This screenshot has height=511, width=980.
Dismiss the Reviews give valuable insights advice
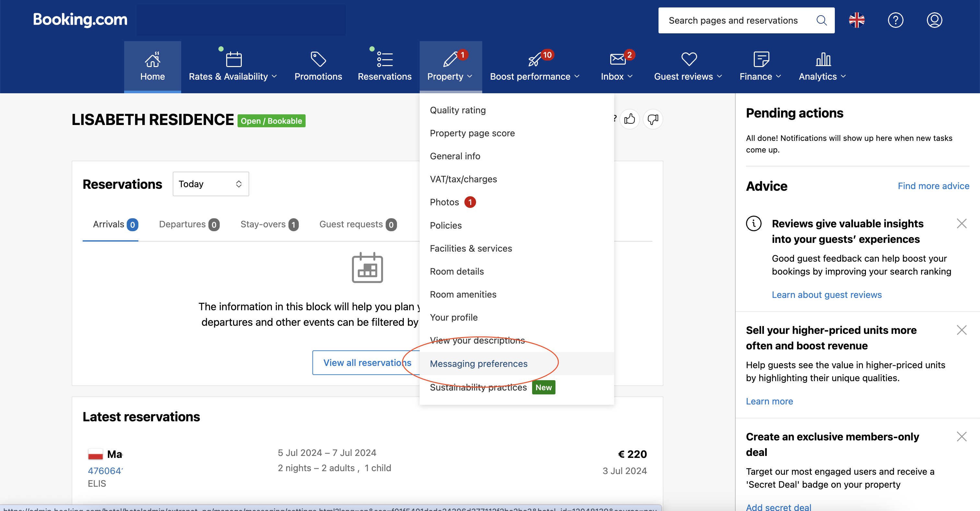tap(961, 223)
